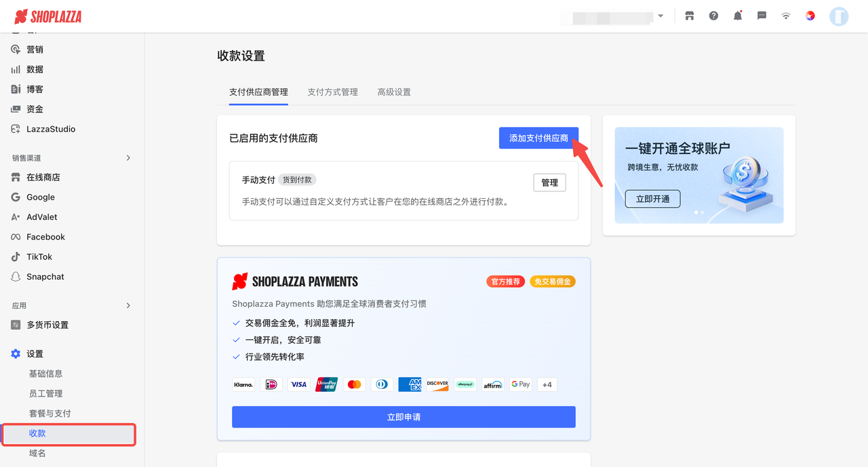Click 交易佣金全免，利润显著提升 text
Screen dimensions: 868x467
pos(300,323)
